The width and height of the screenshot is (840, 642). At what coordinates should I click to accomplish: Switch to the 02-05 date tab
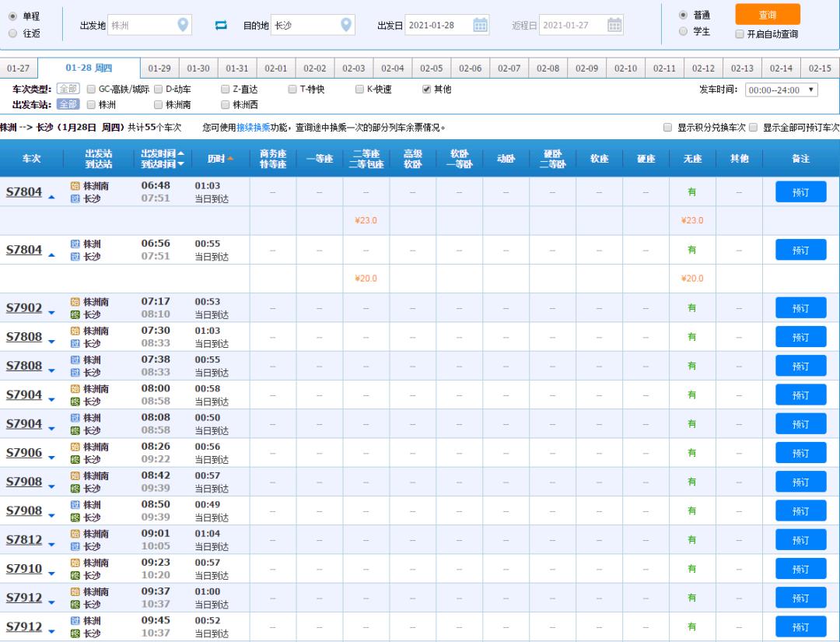[x=432, y=68]
